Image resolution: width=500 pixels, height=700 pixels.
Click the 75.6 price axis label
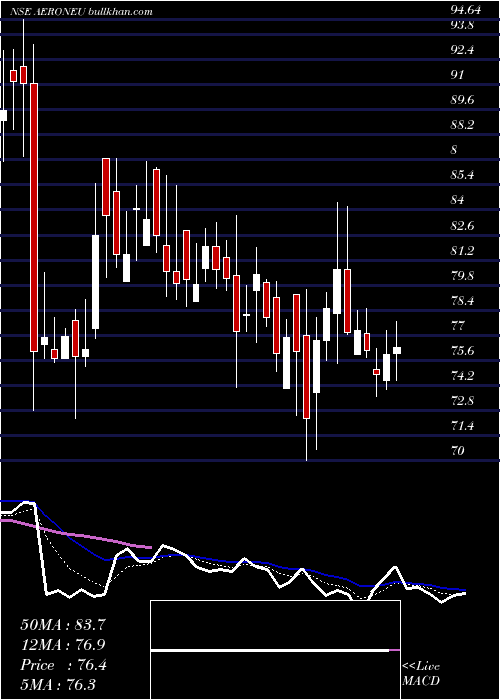click(x=462, y=351)
